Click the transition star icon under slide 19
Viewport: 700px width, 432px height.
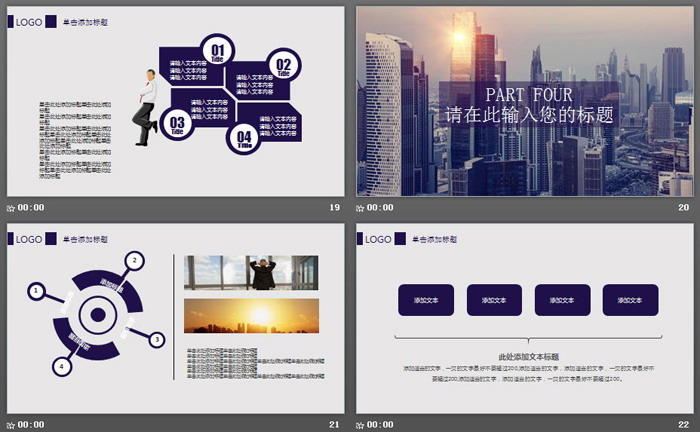tap(11, 208)
